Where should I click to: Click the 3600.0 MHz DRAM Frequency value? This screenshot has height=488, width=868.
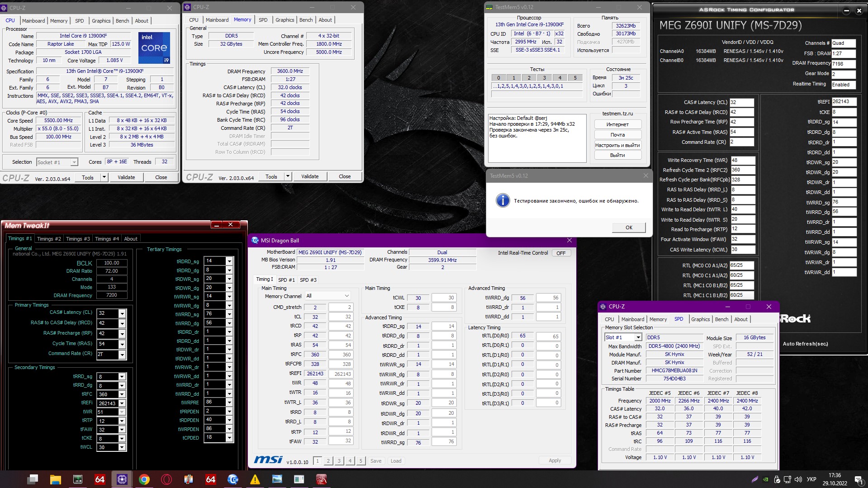tap(290, 71)
